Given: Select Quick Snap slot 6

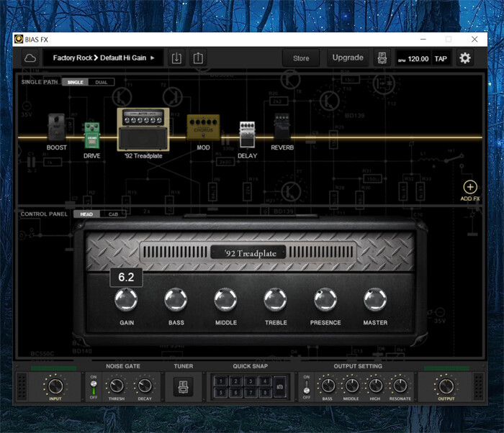Looking at the screenshot, I should (235, 393).
